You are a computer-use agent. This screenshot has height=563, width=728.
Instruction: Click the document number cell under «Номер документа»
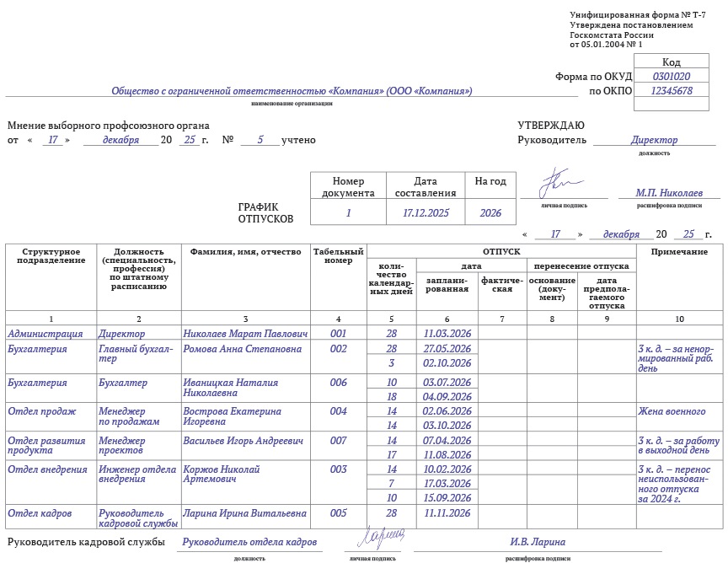[348, 213]
